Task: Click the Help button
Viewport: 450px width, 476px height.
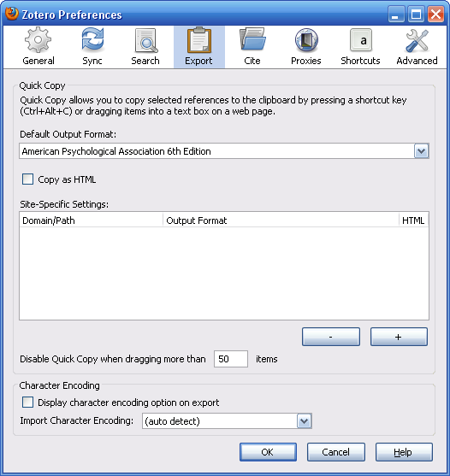Action: (404, 452)
